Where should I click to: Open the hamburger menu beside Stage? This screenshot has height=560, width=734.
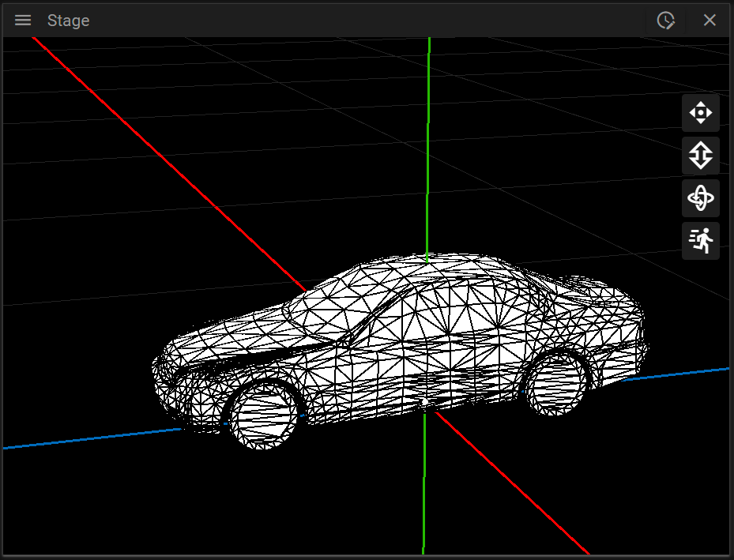pyautogui.click(x=23, y=21)
